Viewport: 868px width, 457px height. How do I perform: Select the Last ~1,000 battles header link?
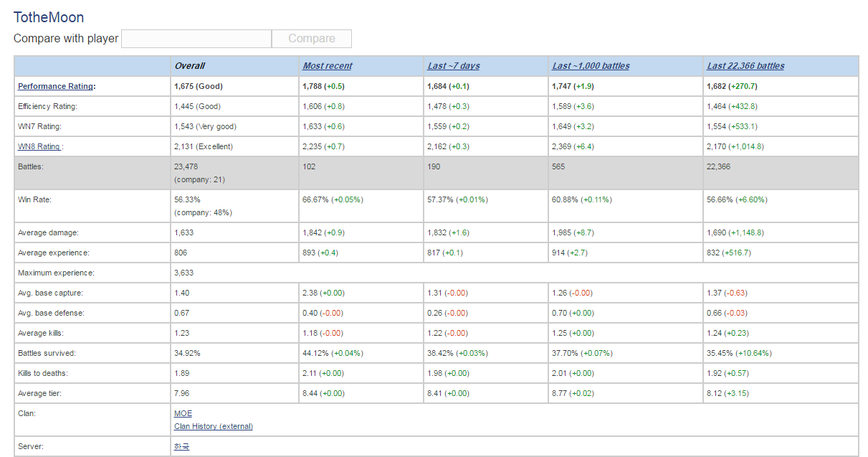[x=591, y=66]
